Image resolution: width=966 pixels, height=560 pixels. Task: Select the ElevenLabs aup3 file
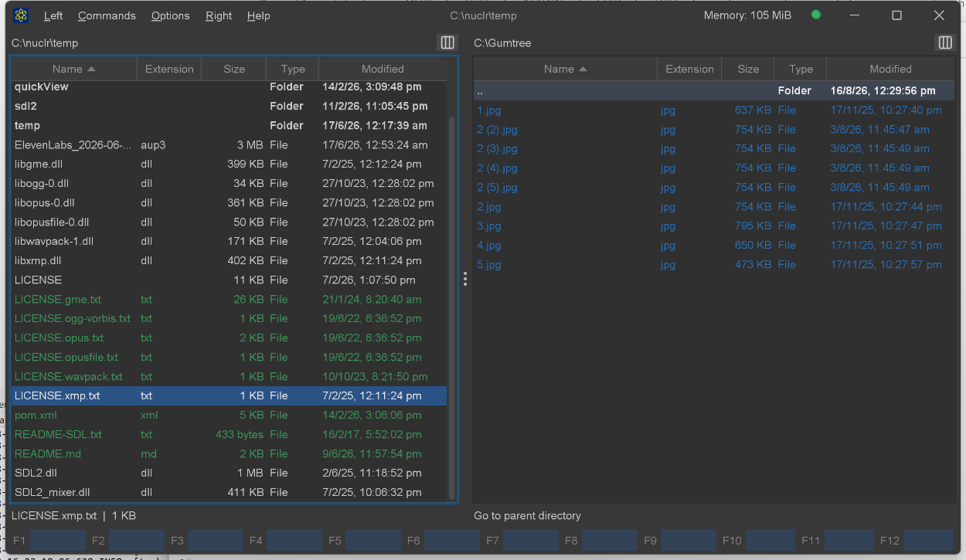[229, 144]
